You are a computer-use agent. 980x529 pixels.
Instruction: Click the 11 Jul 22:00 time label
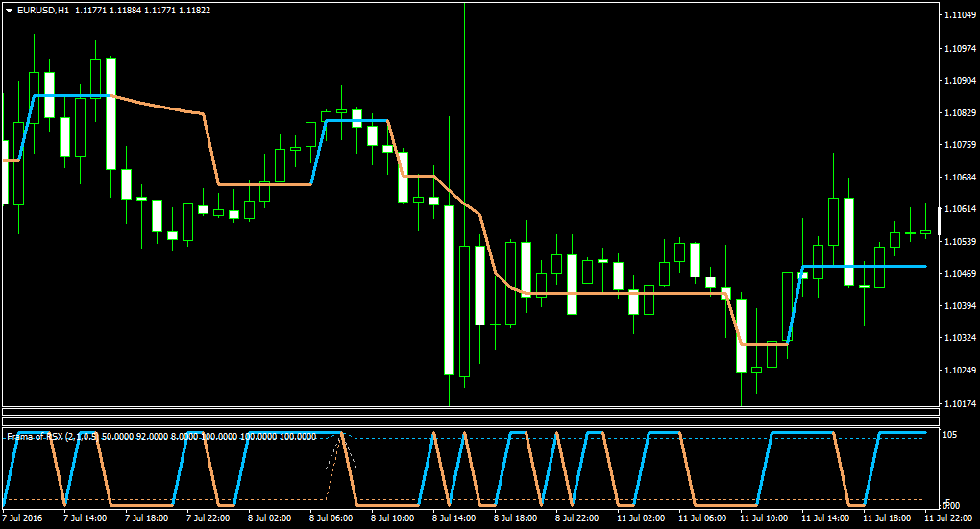point(948,518)
